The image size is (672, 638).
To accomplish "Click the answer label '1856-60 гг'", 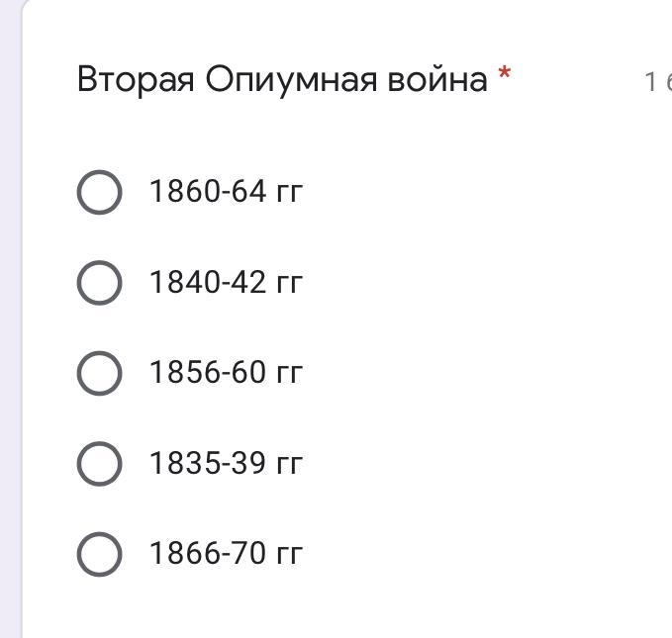I will coord(226,373).
